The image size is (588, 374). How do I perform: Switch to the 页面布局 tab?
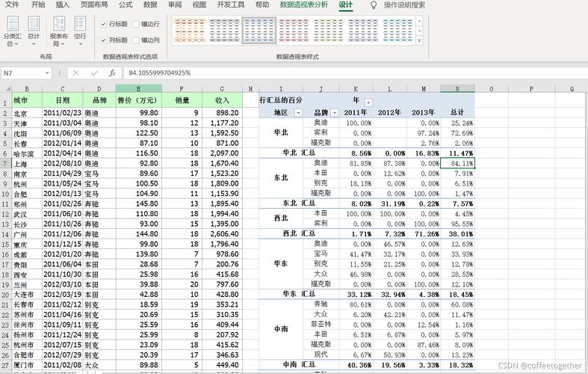[x=94, y=5]
